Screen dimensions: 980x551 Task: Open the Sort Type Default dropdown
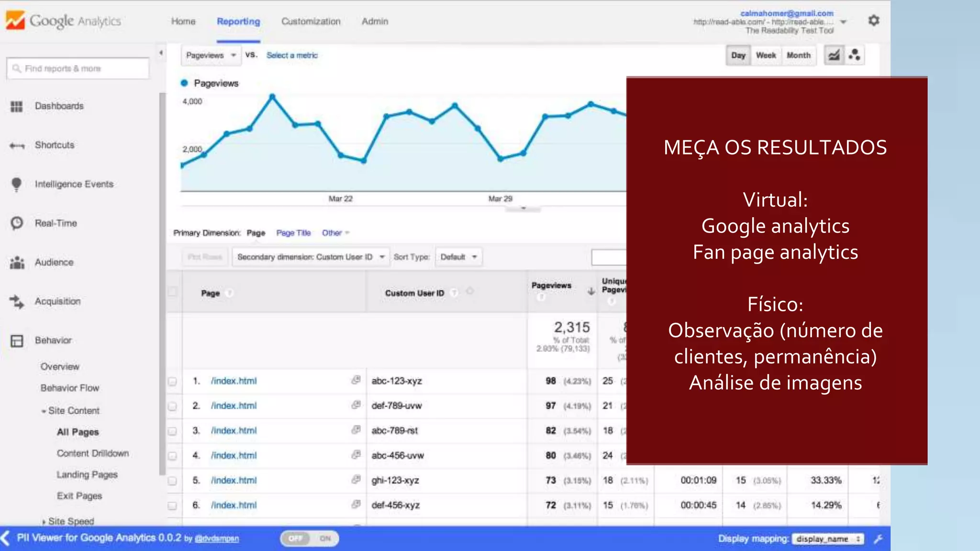tap(459, 257)
